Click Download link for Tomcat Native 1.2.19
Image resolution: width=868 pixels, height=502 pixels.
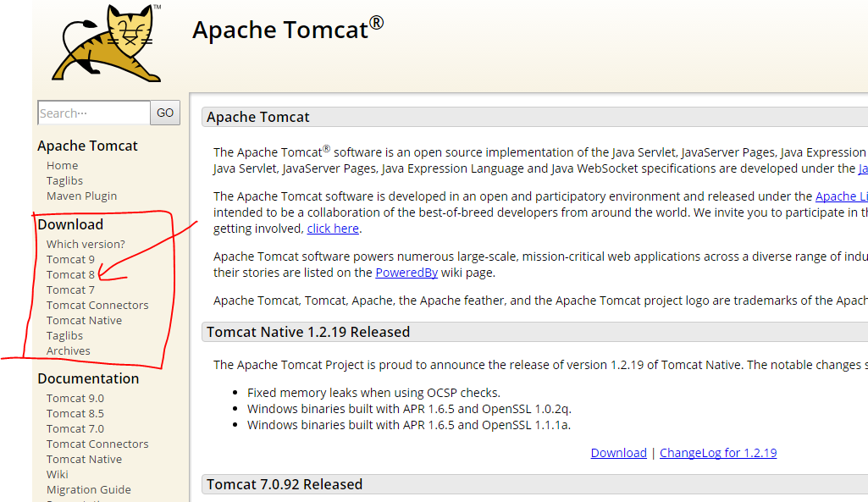pos(618,452)
